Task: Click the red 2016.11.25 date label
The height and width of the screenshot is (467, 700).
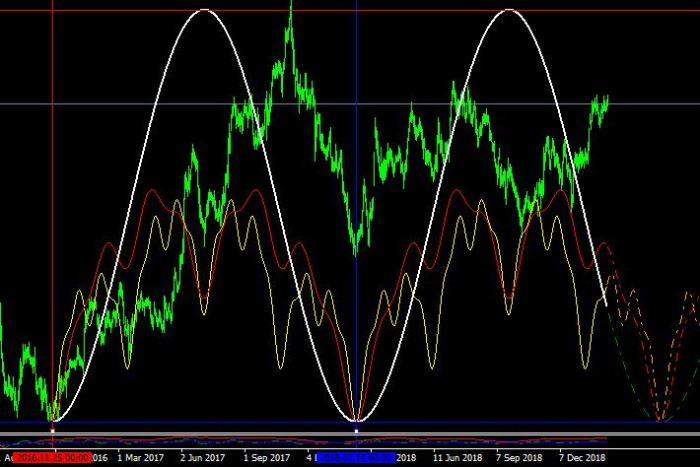Action: click(52, 457)
